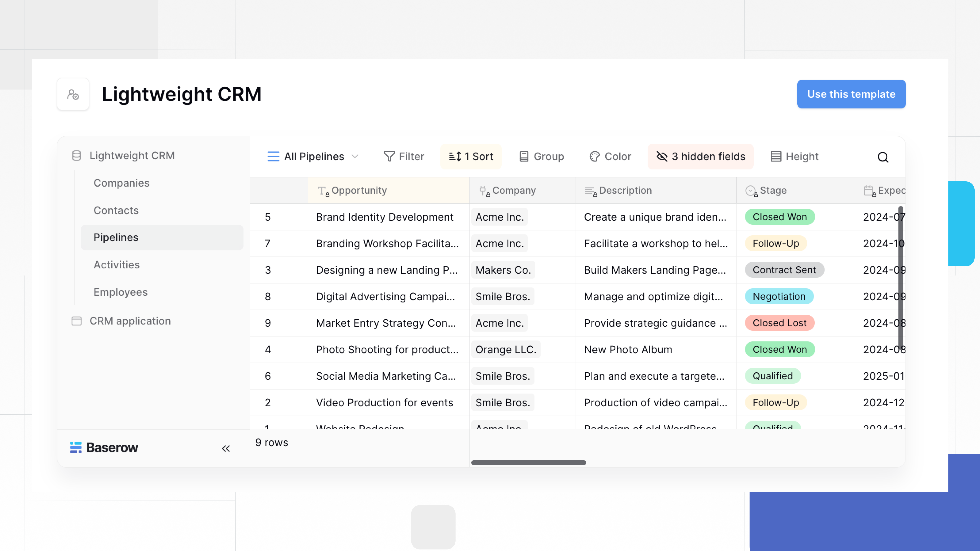The image size is (980, 551).
Task: Click the select icon in Stage header
Action: [751, 191]
